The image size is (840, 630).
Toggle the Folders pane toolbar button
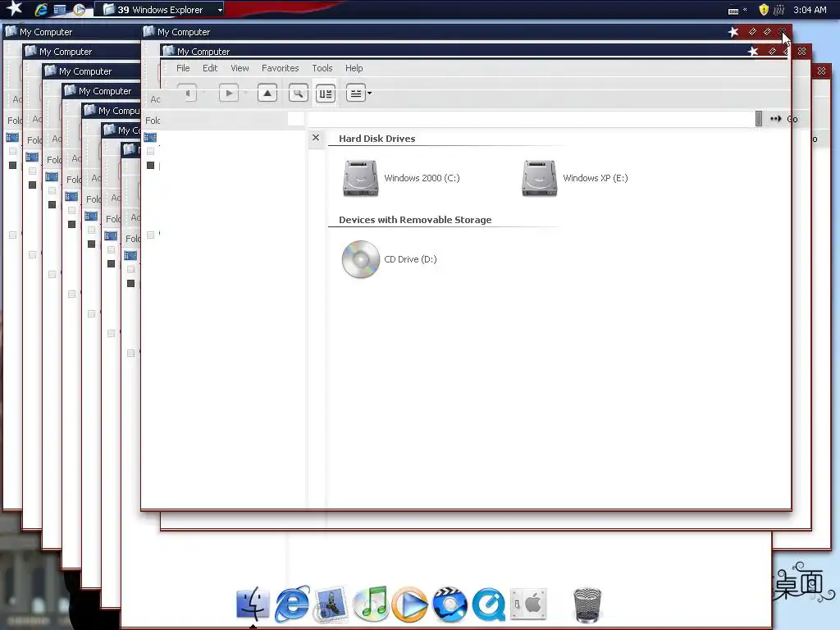(325, 94)
